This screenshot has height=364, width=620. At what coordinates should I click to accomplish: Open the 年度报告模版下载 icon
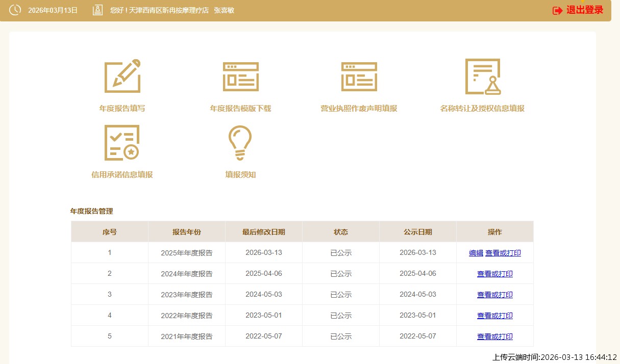point(240,76)
